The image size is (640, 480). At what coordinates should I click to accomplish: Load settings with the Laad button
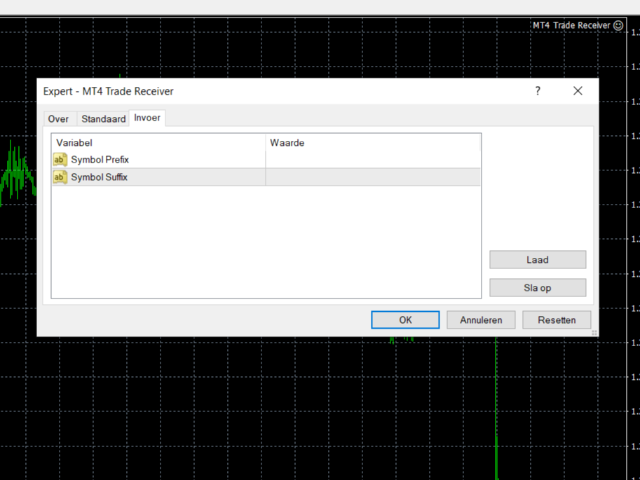[538, 260]
